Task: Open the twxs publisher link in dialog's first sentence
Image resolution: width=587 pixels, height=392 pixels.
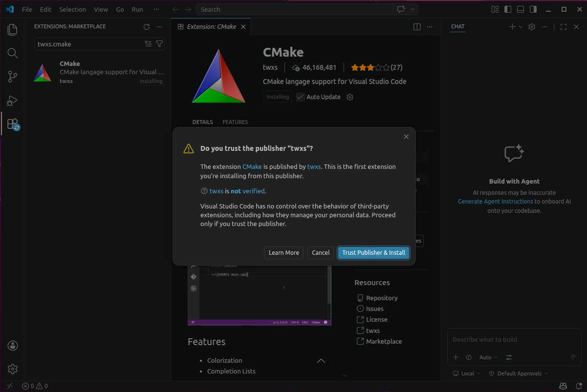Action: [x=314, y=166]
